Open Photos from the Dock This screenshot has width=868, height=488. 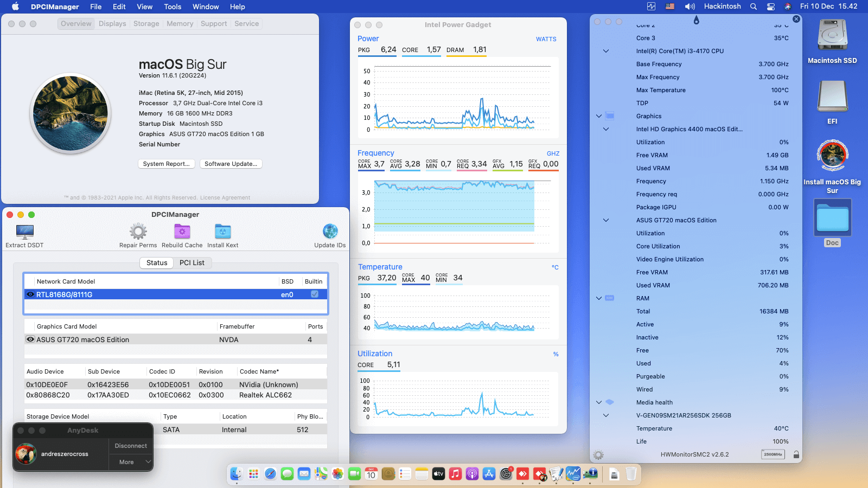tap(337, 474)
